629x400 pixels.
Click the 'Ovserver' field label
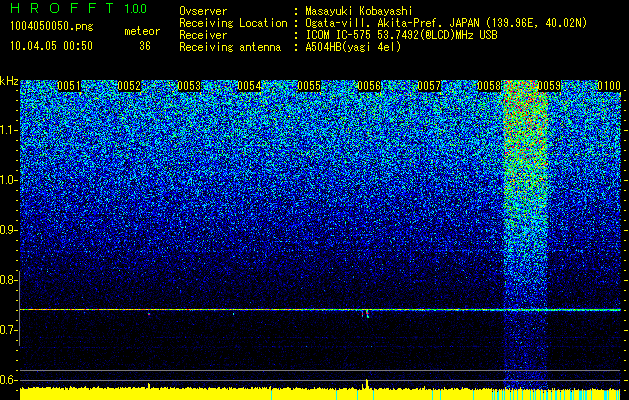pyautogui.click(x=203, y=11)
